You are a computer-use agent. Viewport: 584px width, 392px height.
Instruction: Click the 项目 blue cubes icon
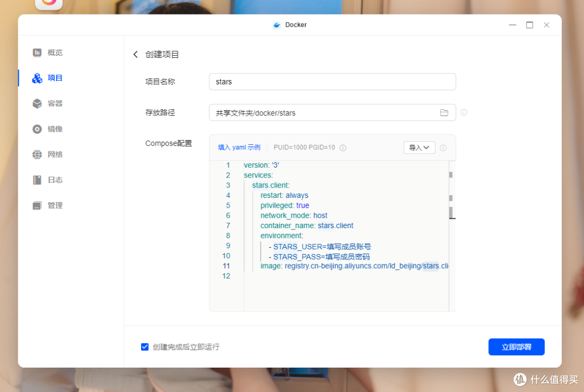click(x=37, y=78)
